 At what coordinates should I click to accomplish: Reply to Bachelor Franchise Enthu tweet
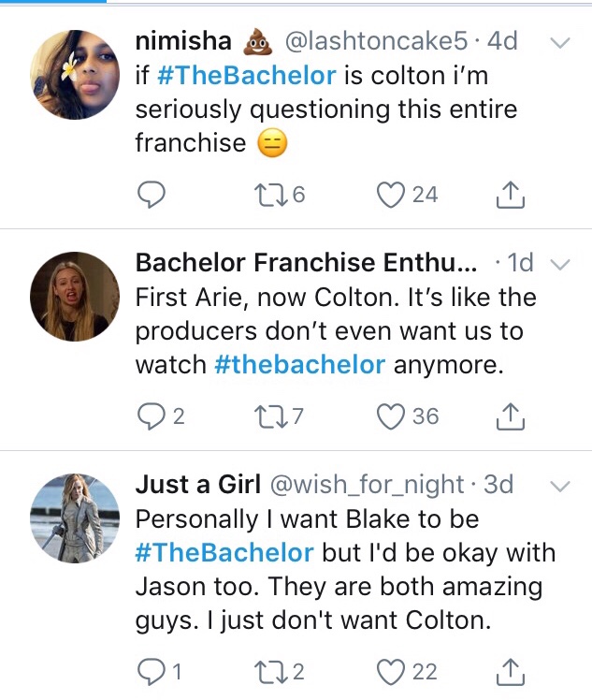pos(152,416)
